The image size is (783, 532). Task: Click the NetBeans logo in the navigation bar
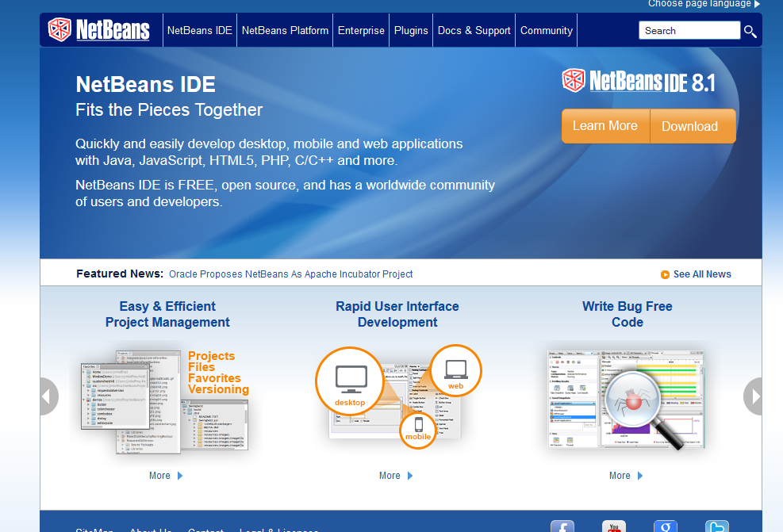pyautogui.click(x=99, y=30)
